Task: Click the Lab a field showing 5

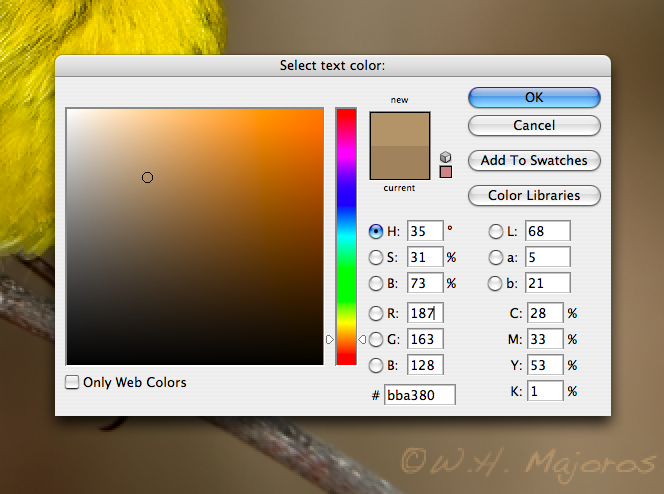Action: pos(548,257)
